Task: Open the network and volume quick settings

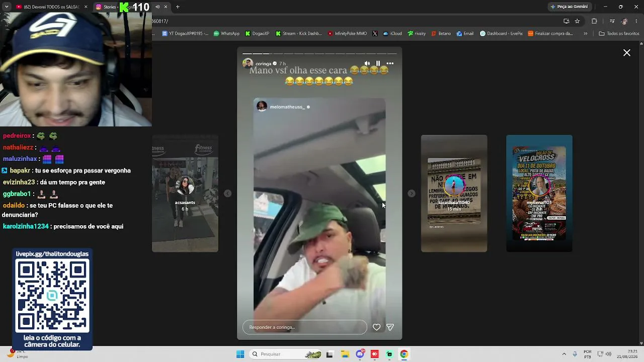Action: (604, 354)
